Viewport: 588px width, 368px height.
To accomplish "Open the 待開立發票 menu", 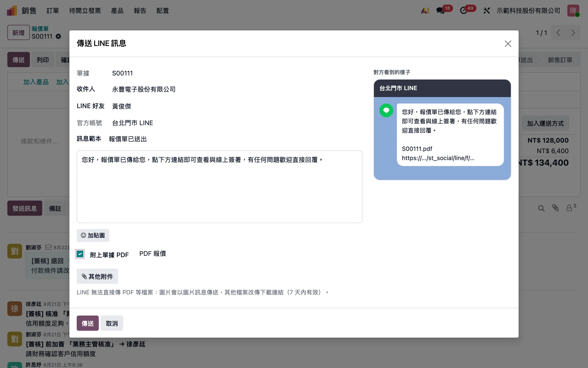I will (85, 11).
